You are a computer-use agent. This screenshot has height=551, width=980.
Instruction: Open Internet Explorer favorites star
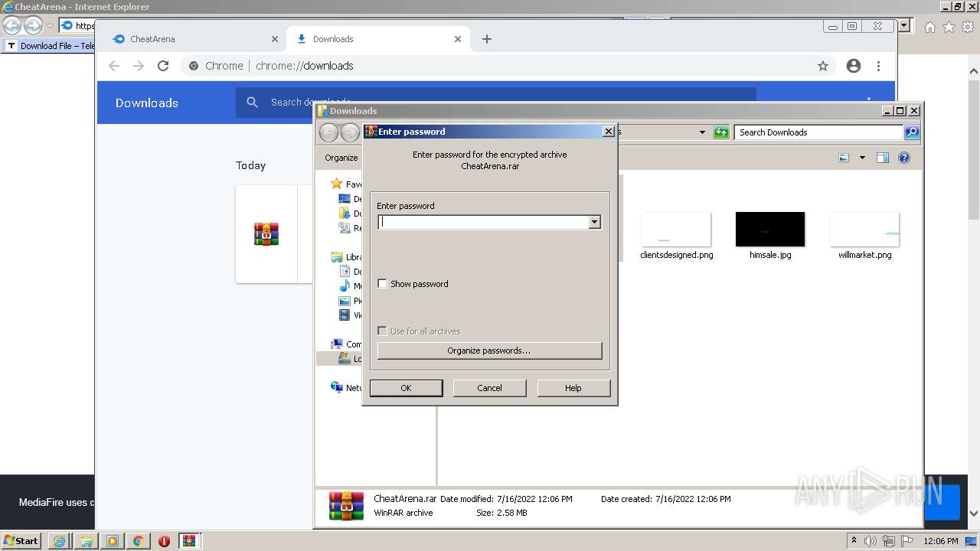pos(949,27)
